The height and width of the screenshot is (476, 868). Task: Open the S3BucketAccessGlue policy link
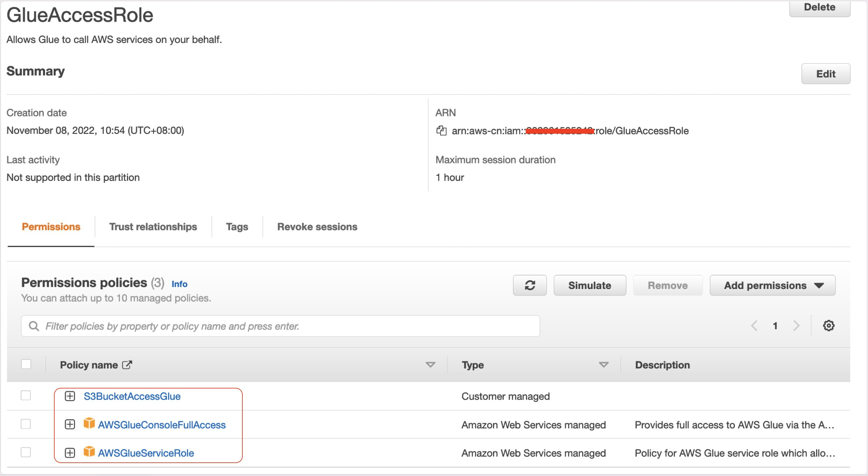[x=132, y=396]
